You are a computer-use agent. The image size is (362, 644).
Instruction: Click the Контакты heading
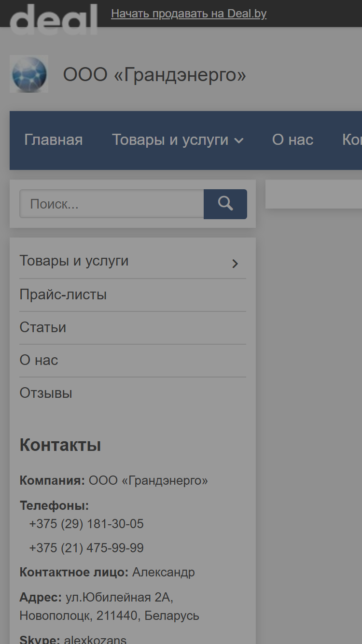pyautogui.click(x=60, y=445)
